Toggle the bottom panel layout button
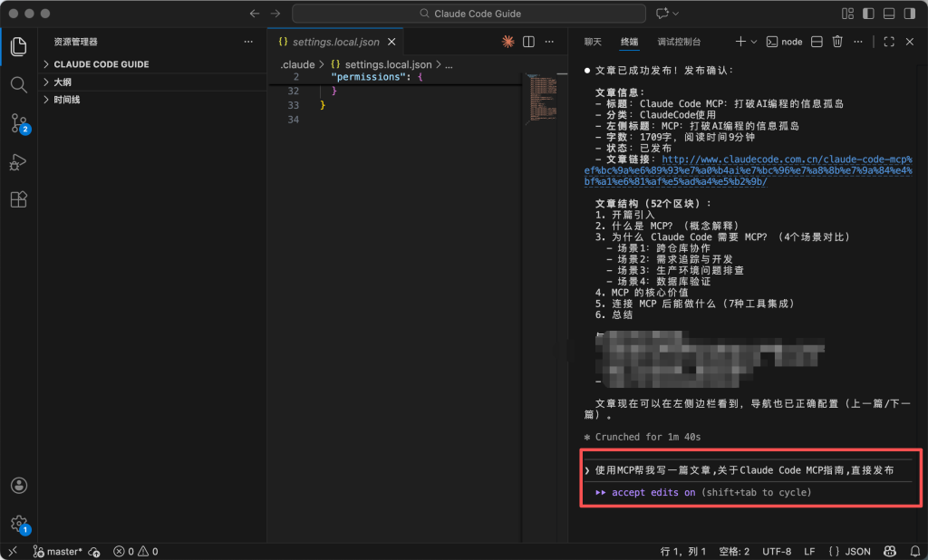This screenshot has width=928, height=560. (x=888, y=14)
